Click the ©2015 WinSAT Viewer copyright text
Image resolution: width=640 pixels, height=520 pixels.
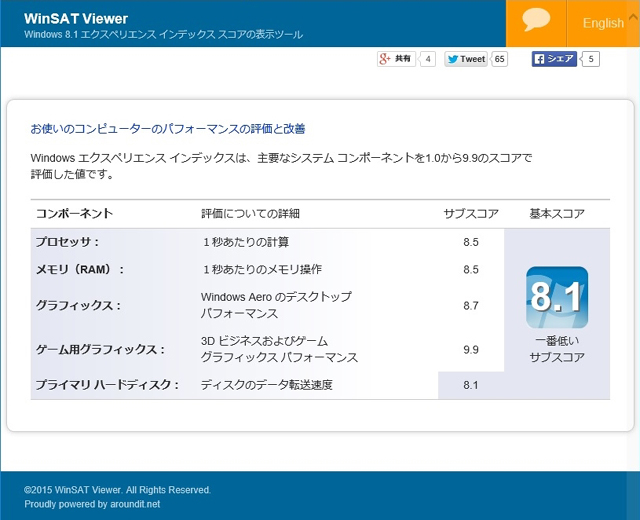pos(117,490)
